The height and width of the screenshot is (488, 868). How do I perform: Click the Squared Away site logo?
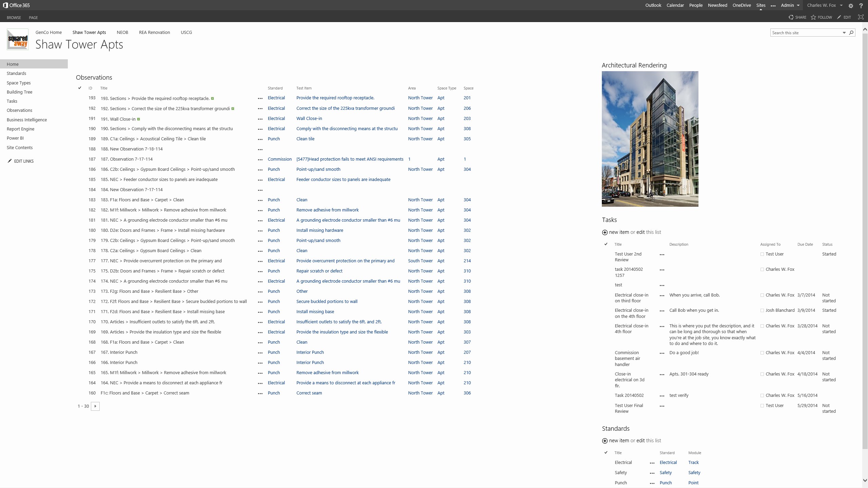[x=18, y=39]
